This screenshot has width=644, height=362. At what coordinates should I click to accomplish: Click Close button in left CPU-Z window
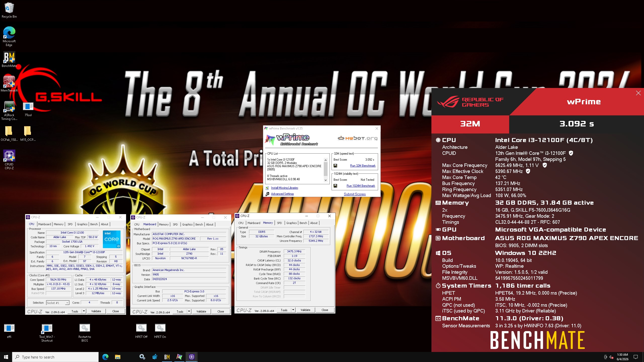[x=115, y=311]
